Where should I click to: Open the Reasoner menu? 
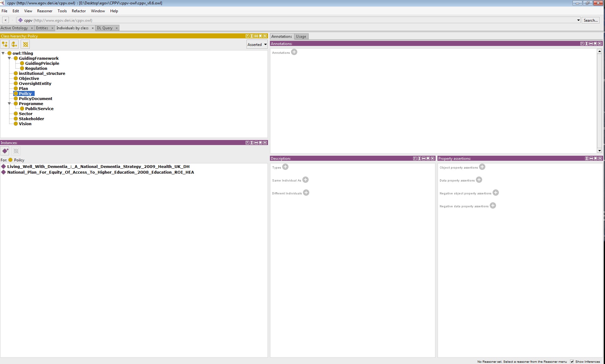click(x=44, y=11)
